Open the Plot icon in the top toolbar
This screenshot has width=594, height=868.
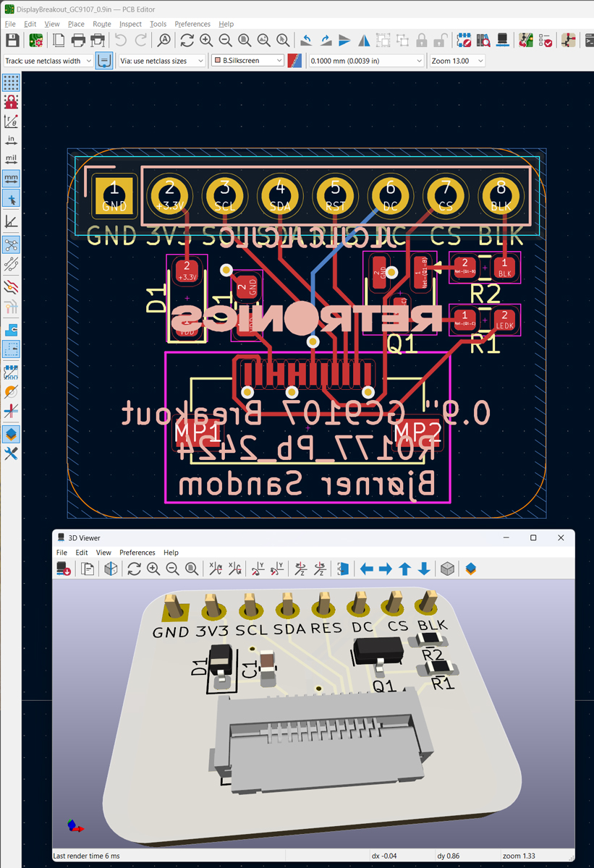click(97, 41)
